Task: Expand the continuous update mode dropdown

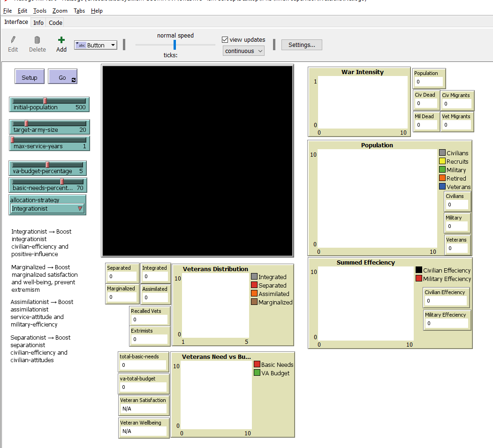Action: point(243,51)
